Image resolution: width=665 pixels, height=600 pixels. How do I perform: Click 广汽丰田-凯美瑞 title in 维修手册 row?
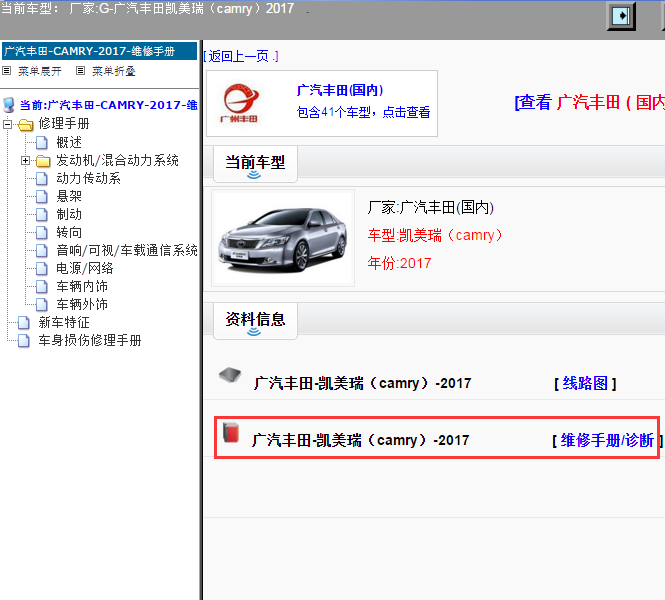(x=360, y=440)
